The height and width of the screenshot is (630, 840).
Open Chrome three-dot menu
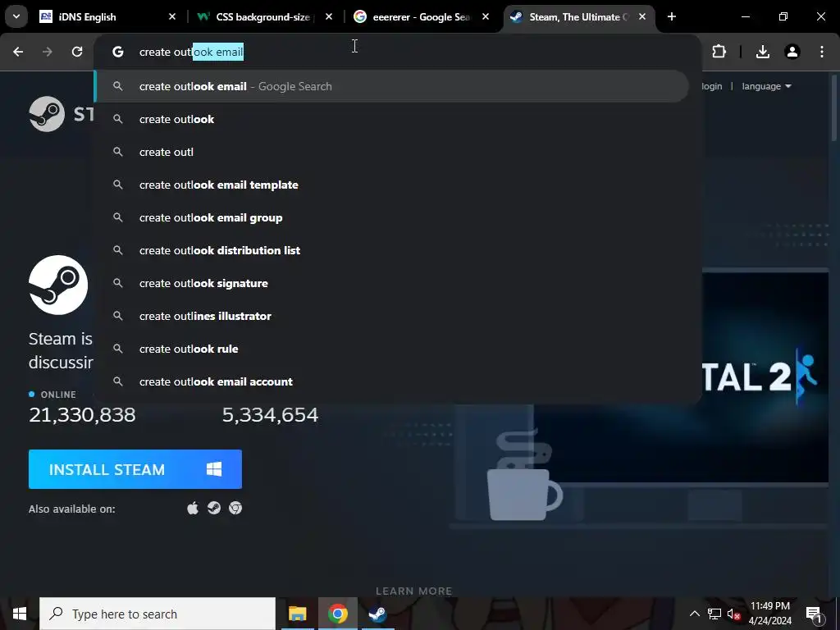822,52
